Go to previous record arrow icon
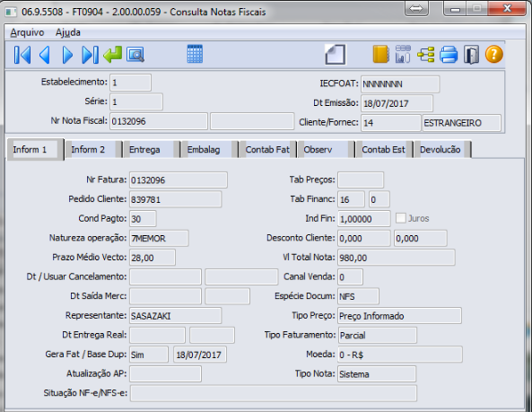This screenshot has height=412, width=532. [45, 55]
